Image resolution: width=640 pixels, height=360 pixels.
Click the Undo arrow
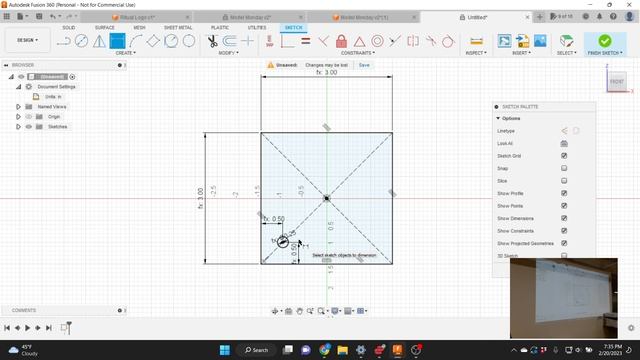[53, 17]
